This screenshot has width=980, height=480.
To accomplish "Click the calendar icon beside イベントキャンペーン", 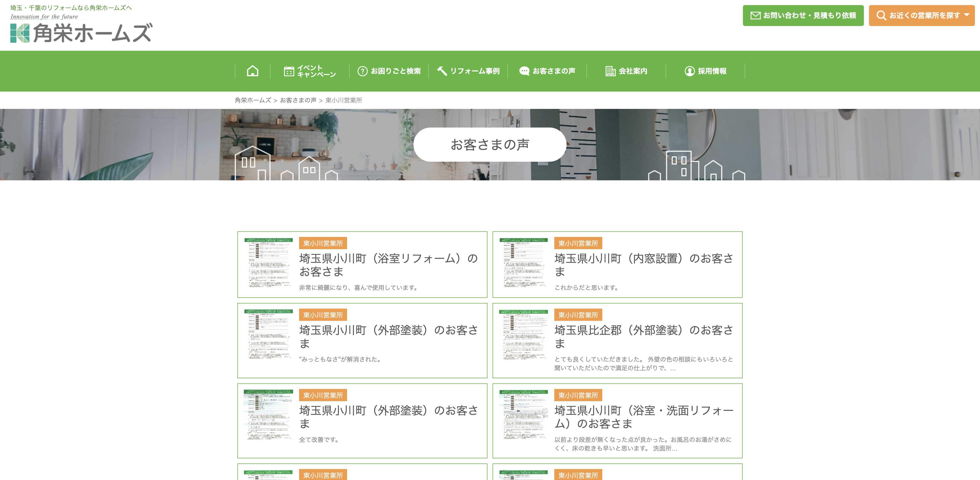I will 289,71.
